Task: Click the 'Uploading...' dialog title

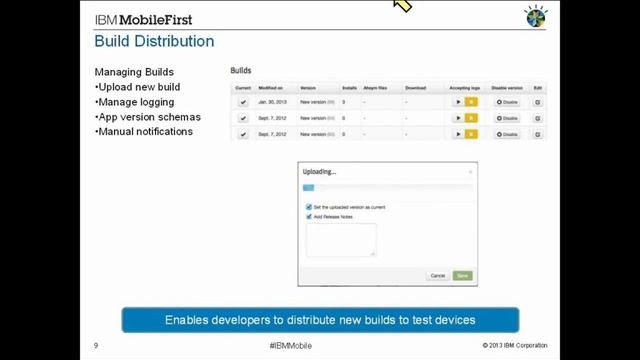Action: [319, 172]
